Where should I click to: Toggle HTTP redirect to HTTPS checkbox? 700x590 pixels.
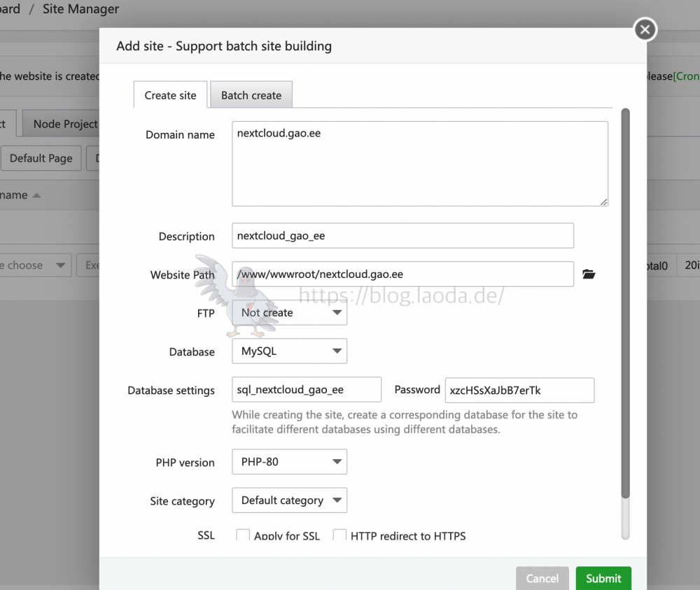pyautogui.click(x=339, y=535)
